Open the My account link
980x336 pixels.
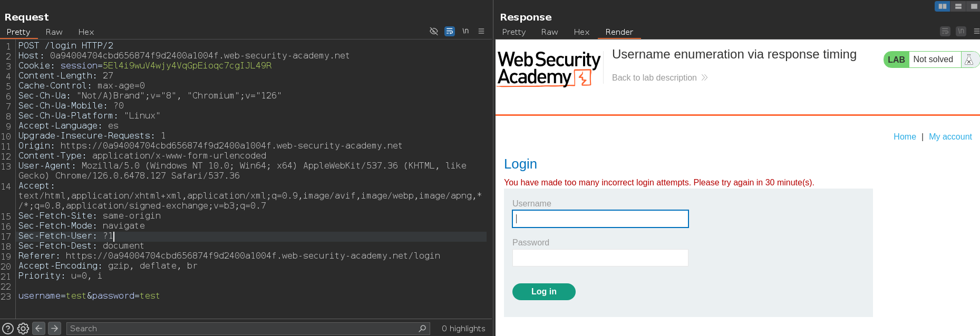pyautogui.click(x=950, y=137)
